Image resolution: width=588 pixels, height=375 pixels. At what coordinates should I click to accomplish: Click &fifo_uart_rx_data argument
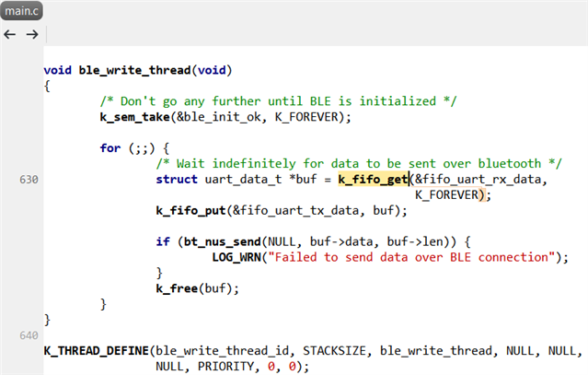click(478, 180)
